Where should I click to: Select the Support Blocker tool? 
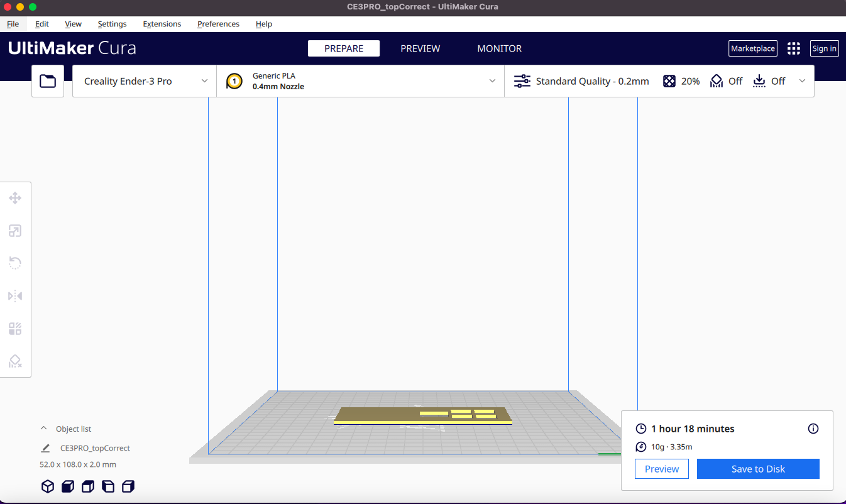15,361
